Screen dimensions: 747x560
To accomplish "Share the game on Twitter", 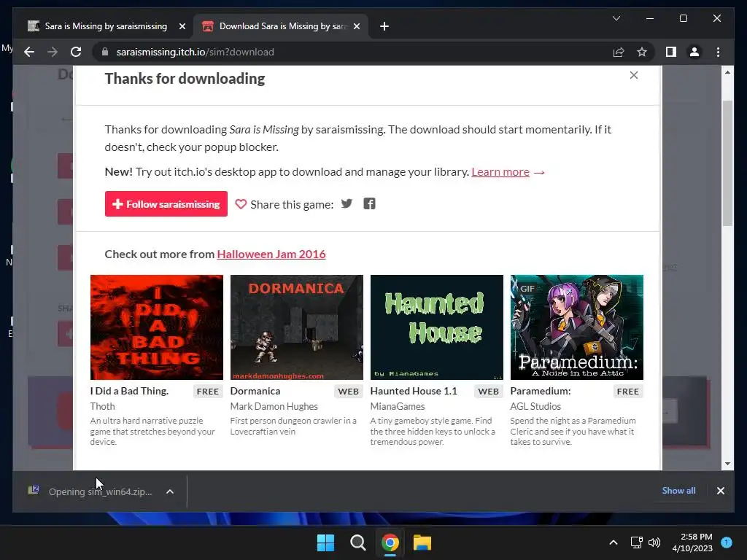I will (x=347, y=204).
